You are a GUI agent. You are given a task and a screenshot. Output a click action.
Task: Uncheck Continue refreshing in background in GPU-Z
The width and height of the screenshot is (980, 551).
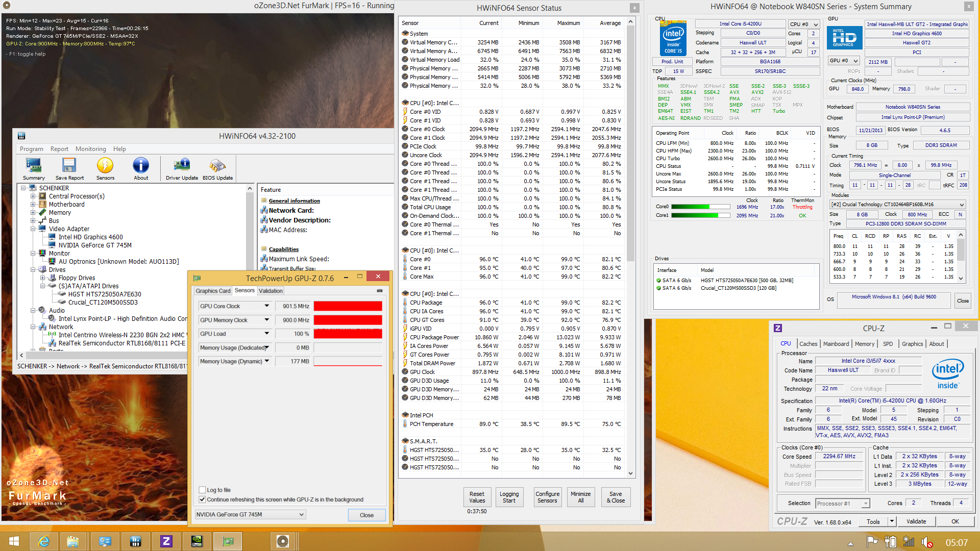point(203,499)
